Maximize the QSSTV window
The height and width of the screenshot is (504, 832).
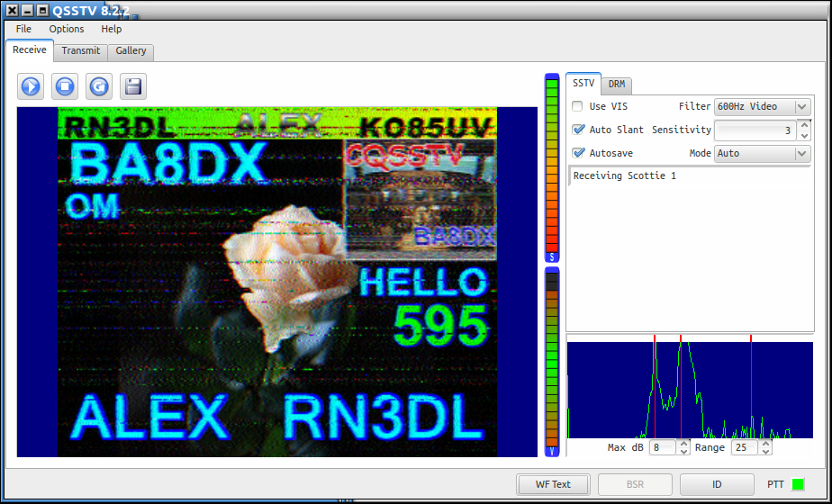coord(43,11)
